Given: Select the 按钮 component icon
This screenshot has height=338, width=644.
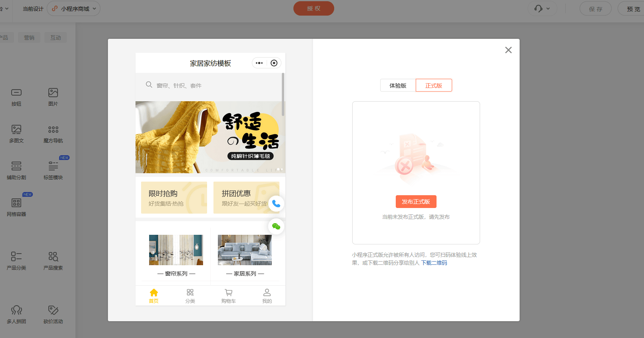Looking at the screenshot, I should click(16, 93).
